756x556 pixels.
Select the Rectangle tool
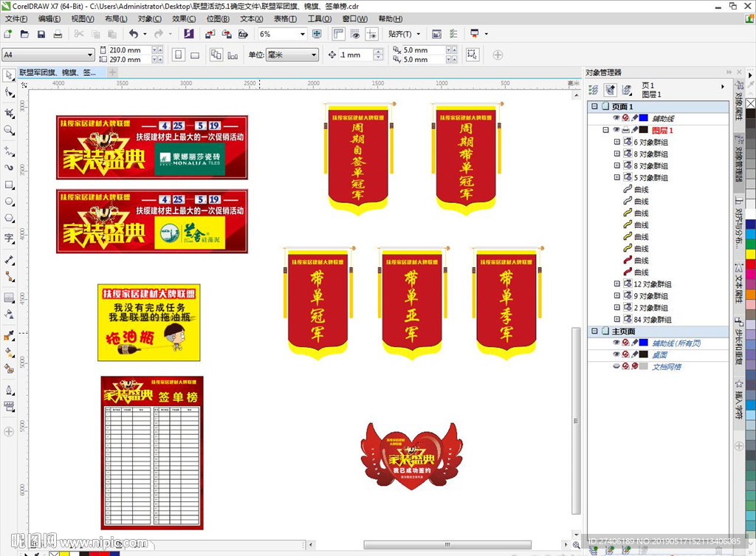pyautogui.click(x=9, y=185)
